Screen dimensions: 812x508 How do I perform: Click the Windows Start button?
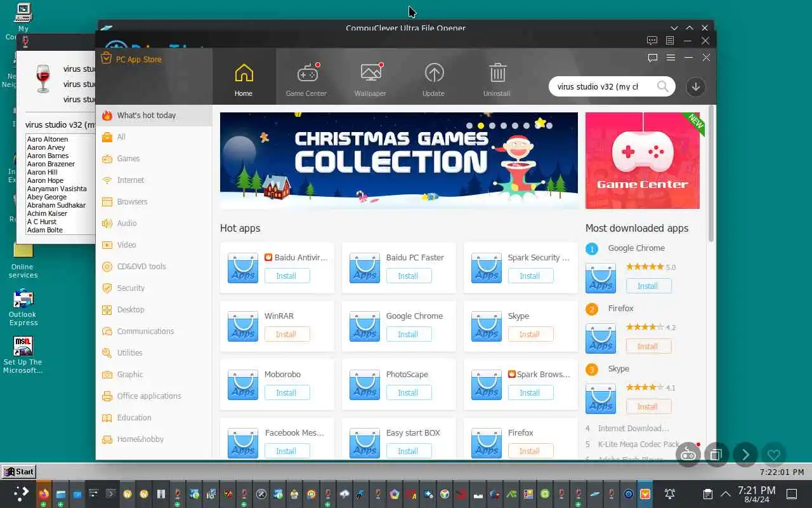point(18,471)
